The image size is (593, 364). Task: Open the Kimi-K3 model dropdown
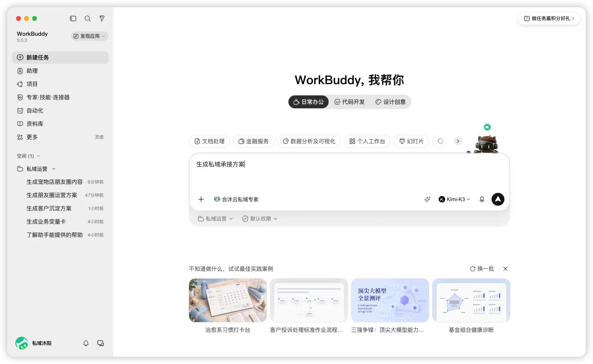point(454,199)
